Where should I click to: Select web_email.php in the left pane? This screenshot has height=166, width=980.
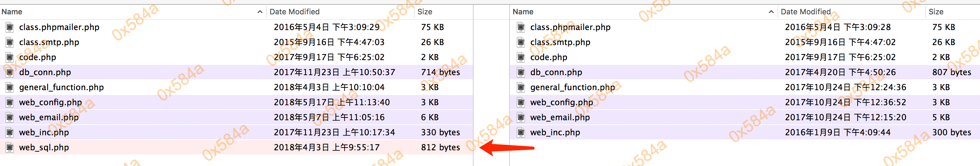[49, 117]
